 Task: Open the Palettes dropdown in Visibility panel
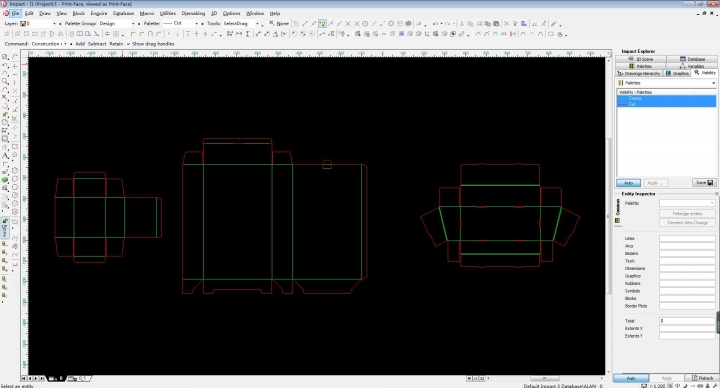click(666, 83)
